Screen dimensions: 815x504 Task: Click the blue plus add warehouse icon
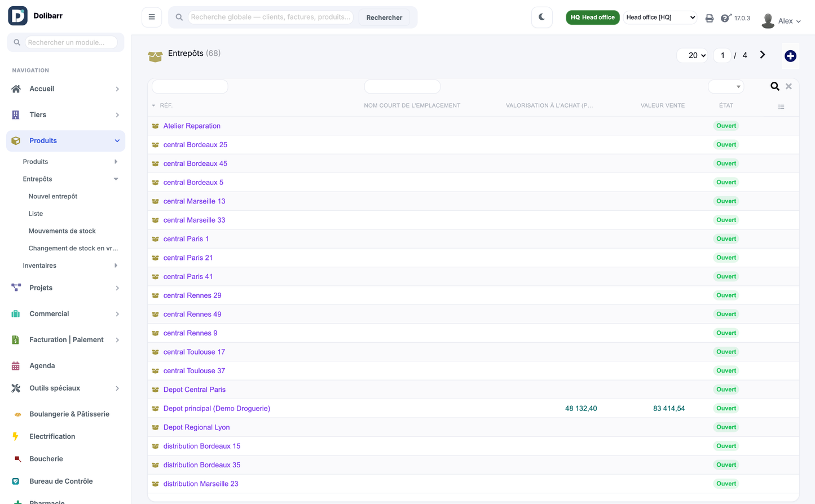[790, 56]
